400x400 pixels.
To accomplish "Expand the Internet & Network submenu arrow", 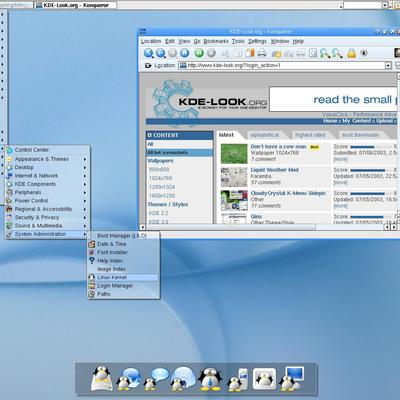I will [x=85, y=176].
